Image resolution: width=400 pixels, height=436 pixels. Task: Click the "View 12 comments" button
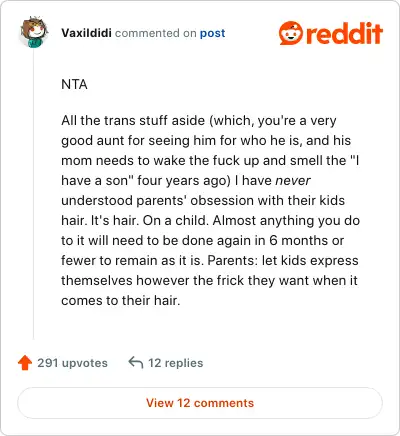point(200,403)
